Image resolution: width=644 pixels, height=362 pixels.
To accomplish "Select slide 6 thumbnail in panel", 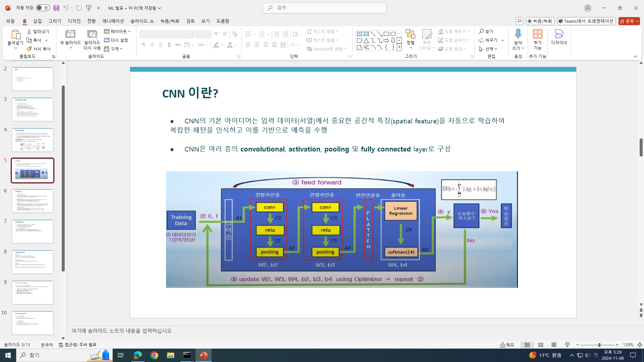I will (x=33, y=201).
